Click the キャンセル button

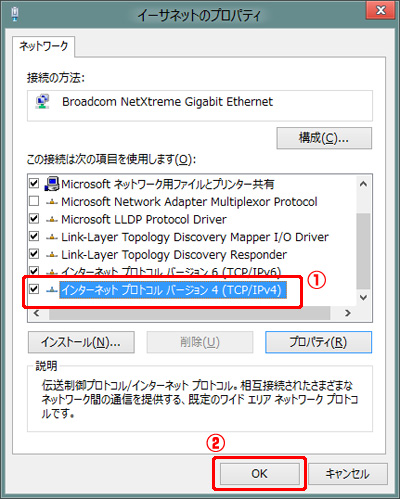click(347, 474)
